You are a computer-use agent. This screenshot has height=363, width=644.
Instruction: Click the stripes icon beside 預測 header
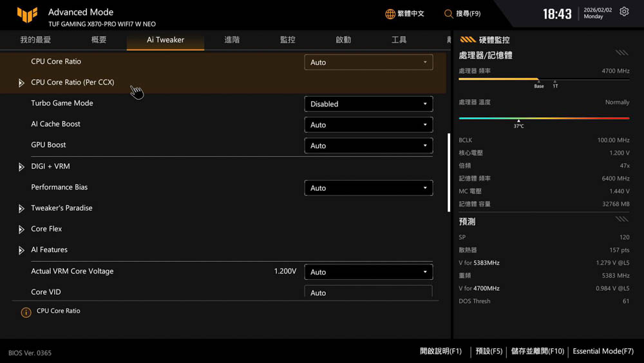621,220
